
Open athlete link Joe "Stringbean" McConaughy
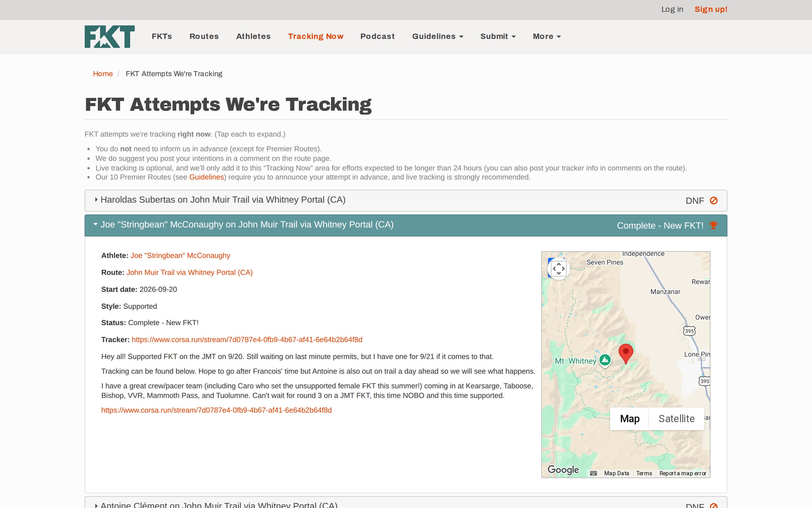(180, 255)
